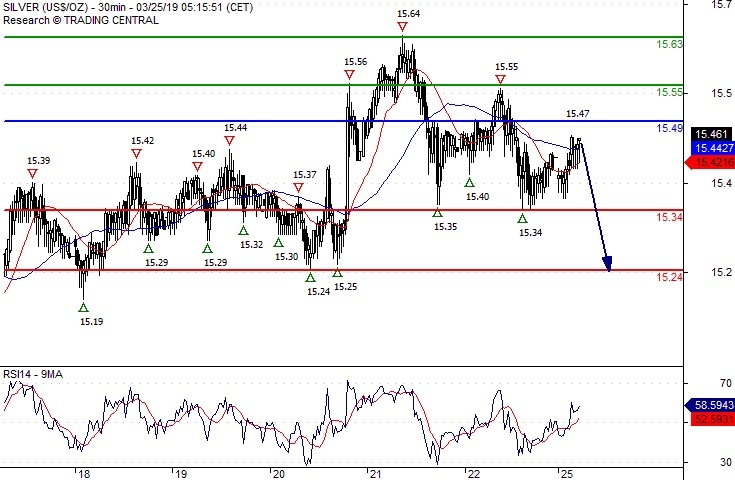735x480 pixels.
Task: Click the black 15.461 current price tag
Action: 711,135
